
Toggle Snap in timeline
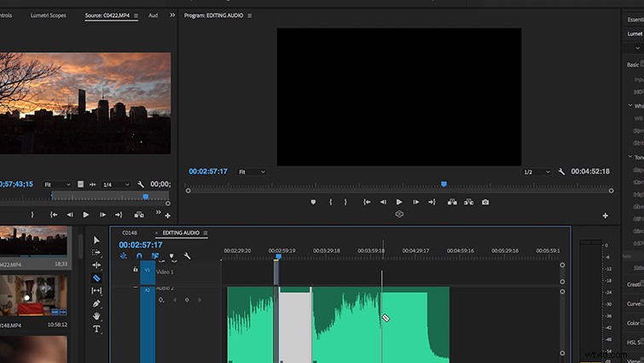pos(139,255)
